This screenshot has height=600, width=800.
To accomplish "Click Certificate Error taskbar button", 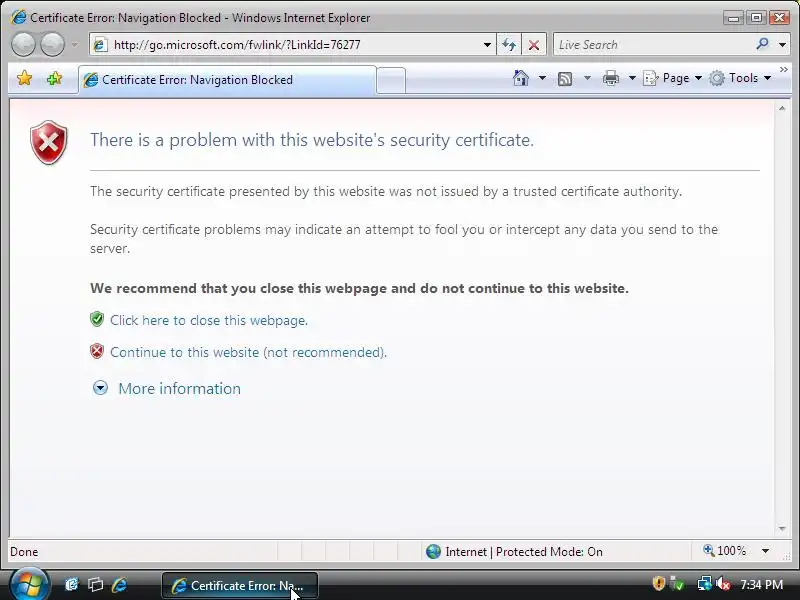I will click(x=240, y=585).
